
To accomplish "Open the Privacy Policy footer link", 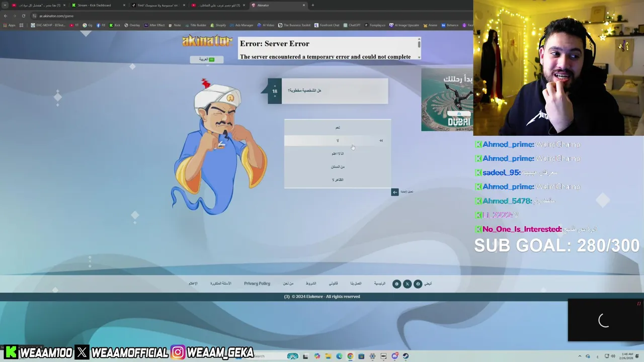I will [257, 284].
